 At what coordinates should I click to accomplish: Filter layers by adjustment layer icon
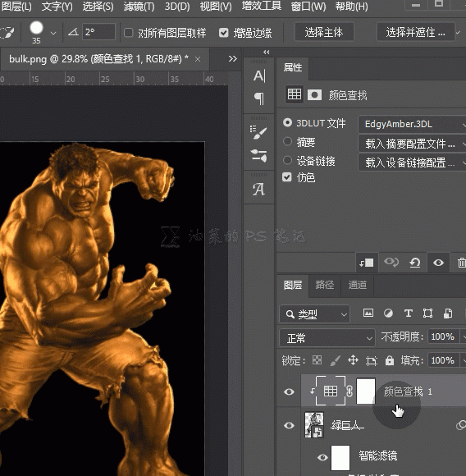coord(388,313)
